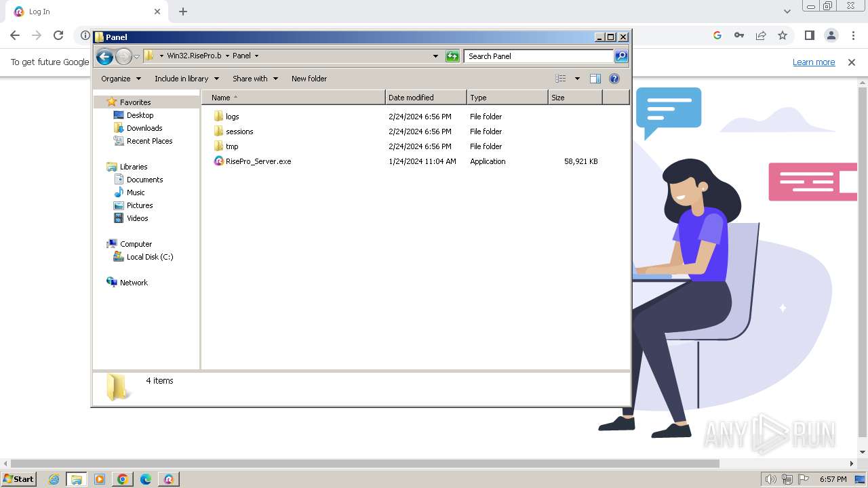Viewport: 868px width, 488px height.
Task: Open Microsoft Edge from taskbar
Action: (x=145, y=479)
